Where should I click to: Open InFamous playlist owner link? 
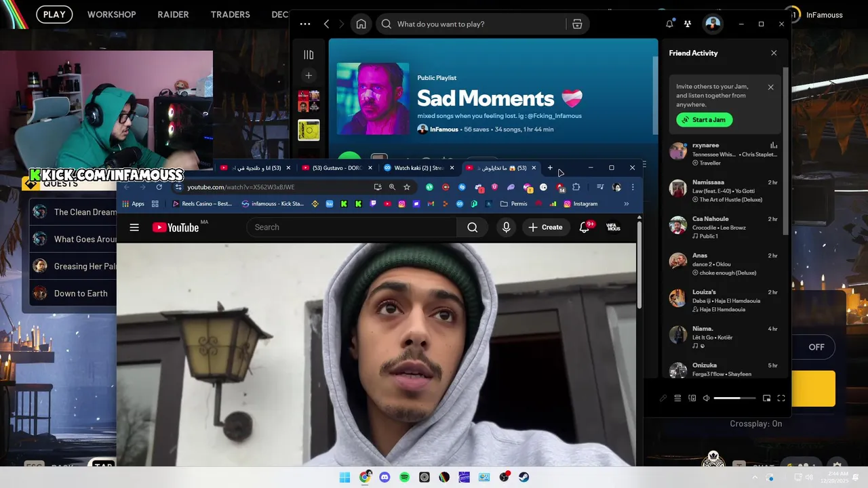[x=444, y=129]
